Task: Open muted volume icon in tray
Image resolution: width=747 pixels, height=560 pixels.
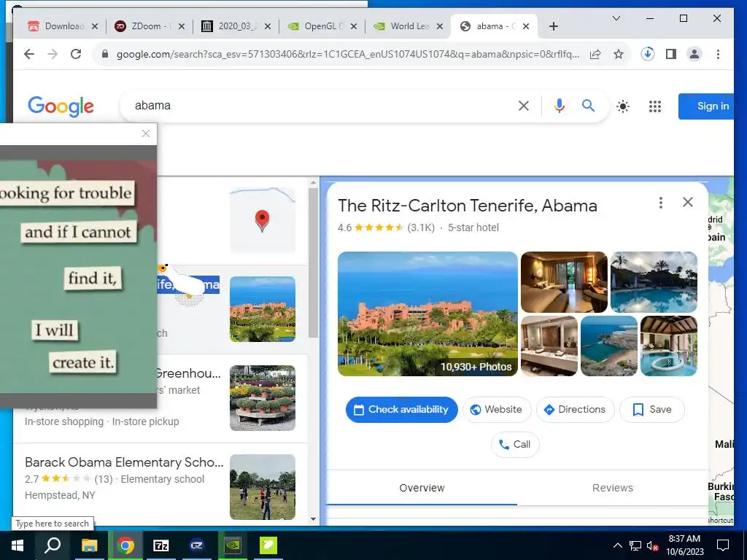Action: tap(652, 545)
